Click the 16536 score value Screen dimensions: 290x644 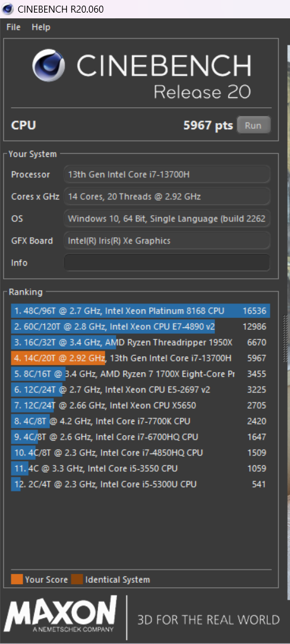point(254,311)
